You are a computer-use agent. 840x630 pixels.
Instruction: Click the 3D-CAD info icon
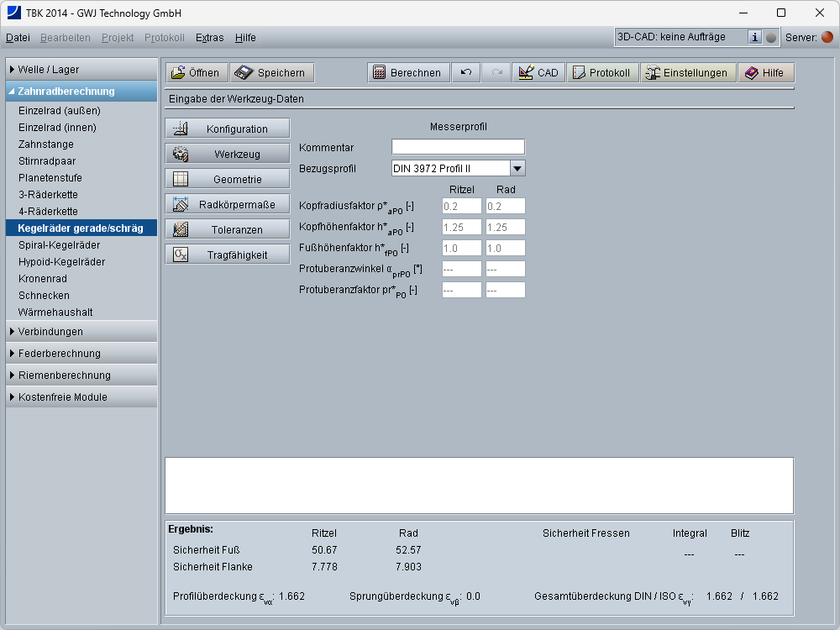coord(754,37)
